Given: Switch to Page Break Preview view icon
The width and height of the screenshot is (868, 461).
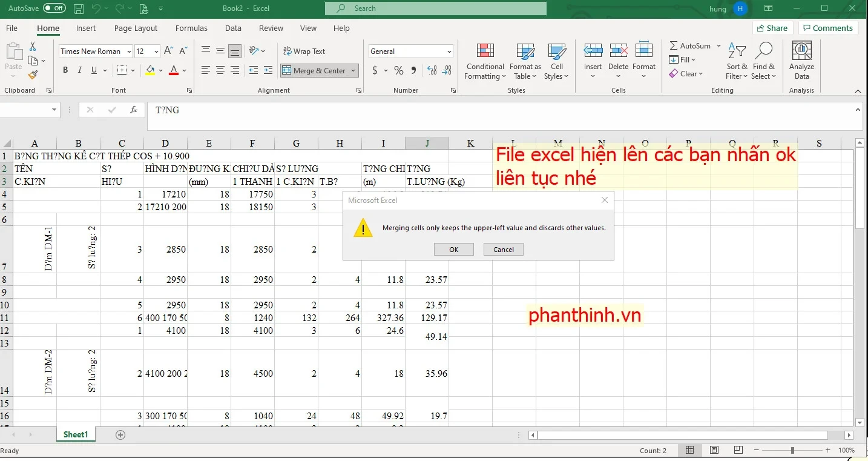Looking at the screenshot, I should click(x=739, y=450).
